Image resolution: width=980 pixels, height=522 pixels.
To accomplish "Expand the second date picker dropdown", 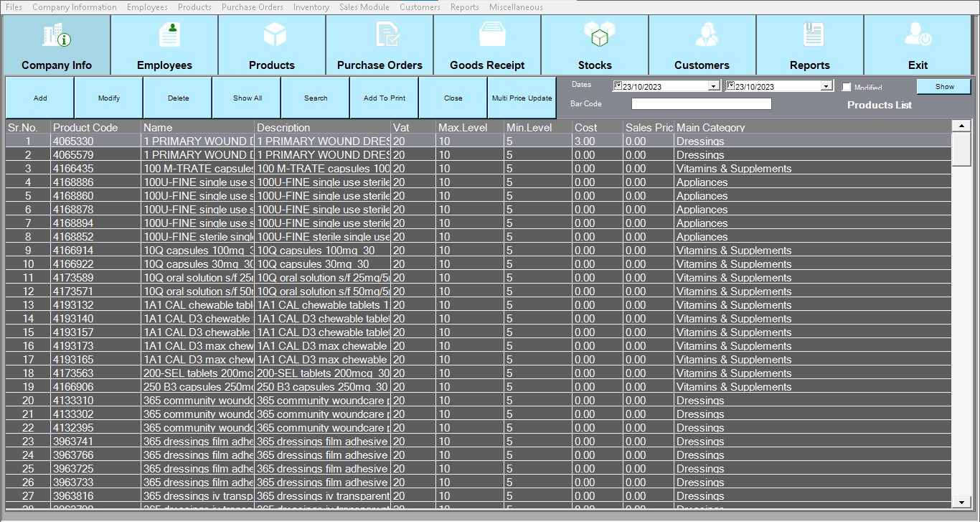I will pos(826,87).
